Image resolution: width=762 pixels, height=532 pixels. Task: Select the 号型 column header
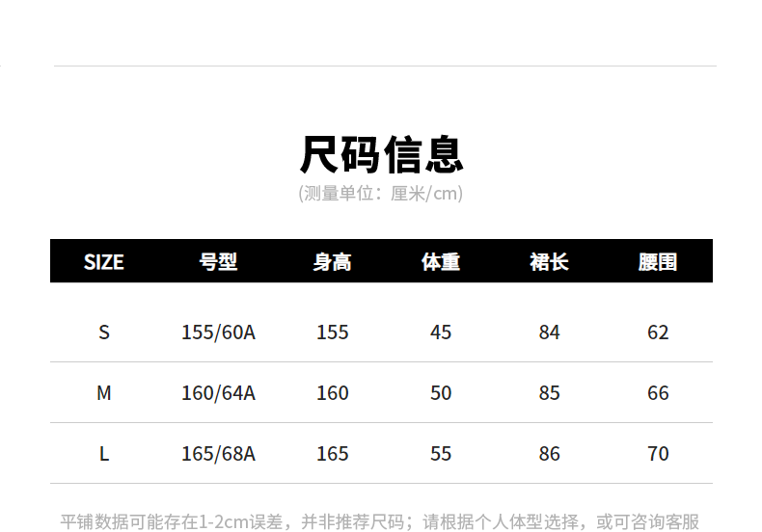tap(218, 261)
